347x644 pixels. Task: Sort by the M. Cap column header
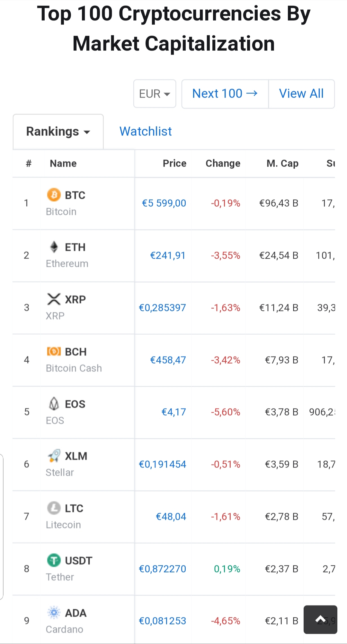coord(282,163)
